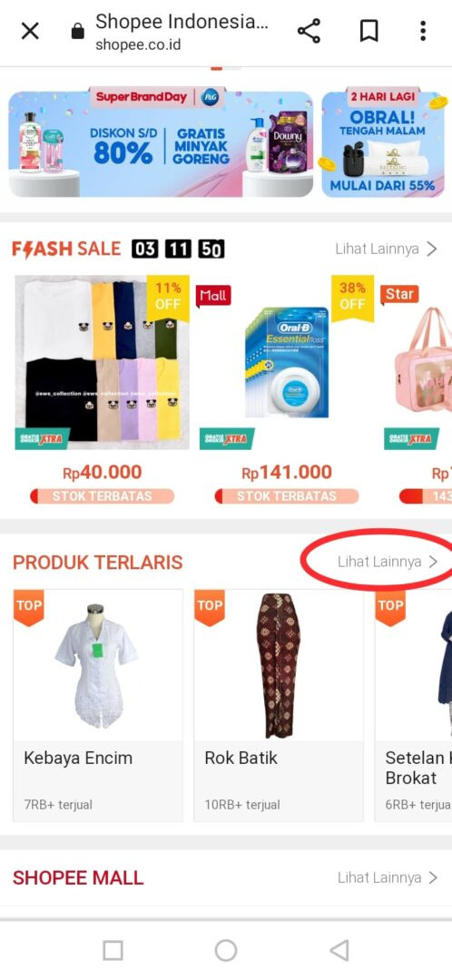The width and height of the screenshot is (452, 980).
Task: Tap the share icon in browser bar
Action: click(x=309, y=31)
